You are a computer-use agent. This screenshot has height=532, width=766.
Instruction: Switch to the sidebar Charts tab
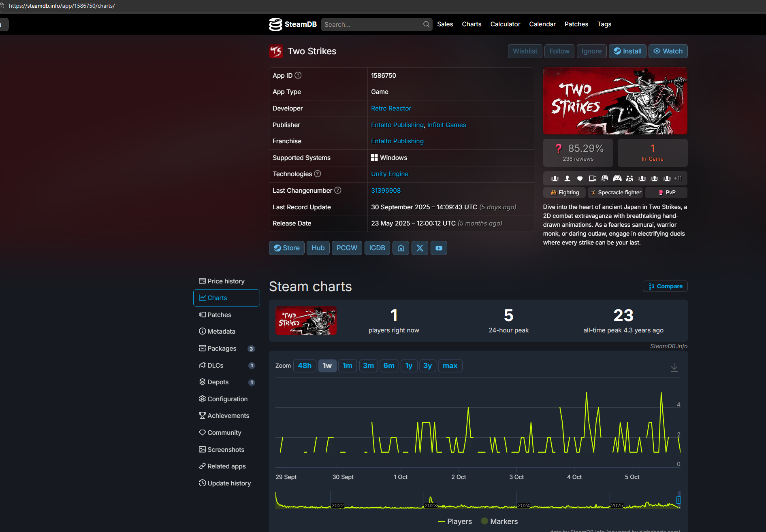226,298
